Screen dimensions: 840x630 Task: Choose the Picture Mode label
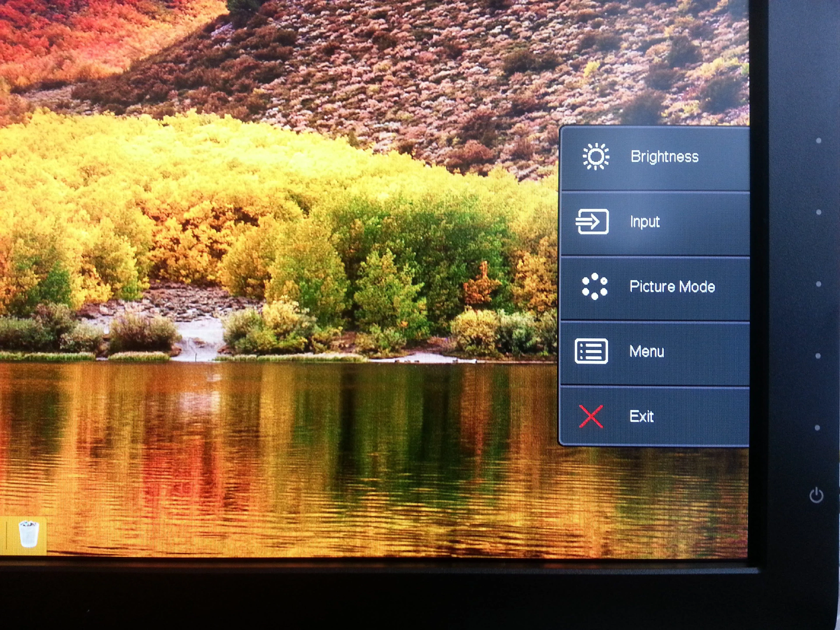tap(672, 287)
